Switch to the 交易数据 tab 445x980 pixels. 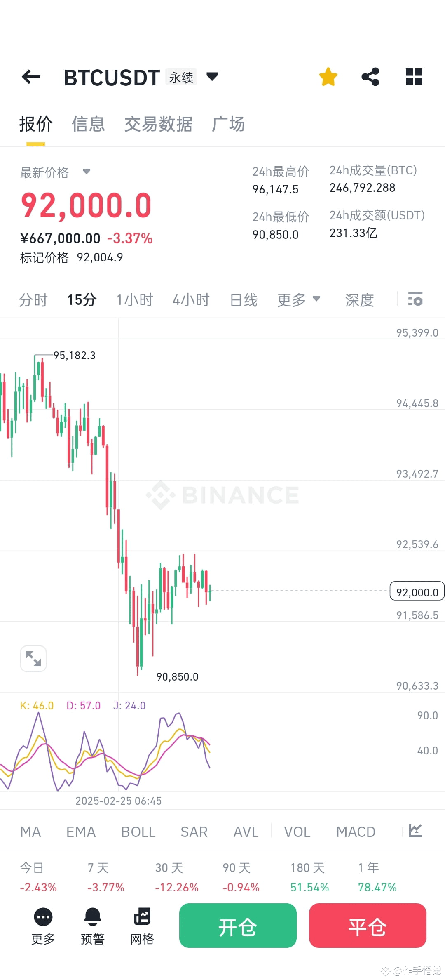pyautogui.click(x=158, y=124)
